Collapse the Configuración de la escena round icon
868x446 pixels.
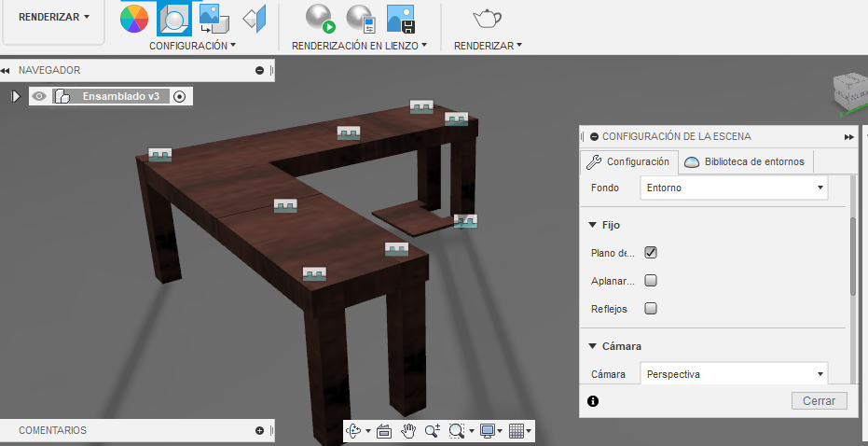[x=594, y=136]
